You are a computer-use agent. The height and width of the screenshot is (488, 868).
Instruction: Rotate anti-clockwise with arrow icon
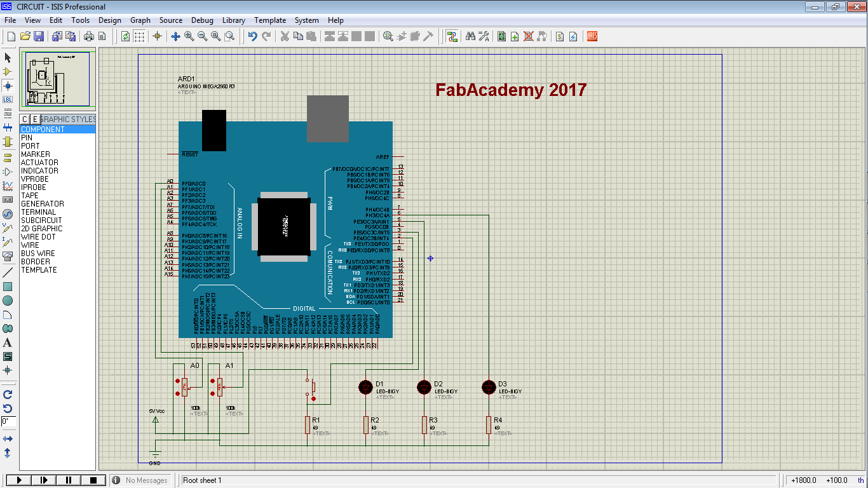coord(8,408)
